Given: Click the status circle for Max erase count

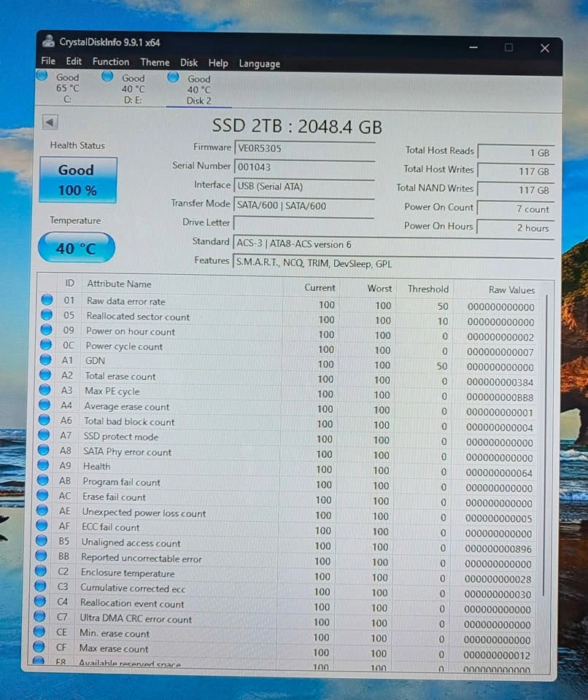Looking at the screenshot, I should tap(39, 647).
